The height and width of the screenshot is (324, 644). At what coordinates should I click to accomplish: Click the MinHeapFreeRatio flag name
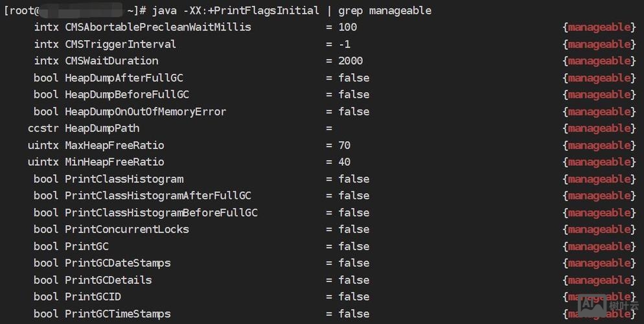114,162
